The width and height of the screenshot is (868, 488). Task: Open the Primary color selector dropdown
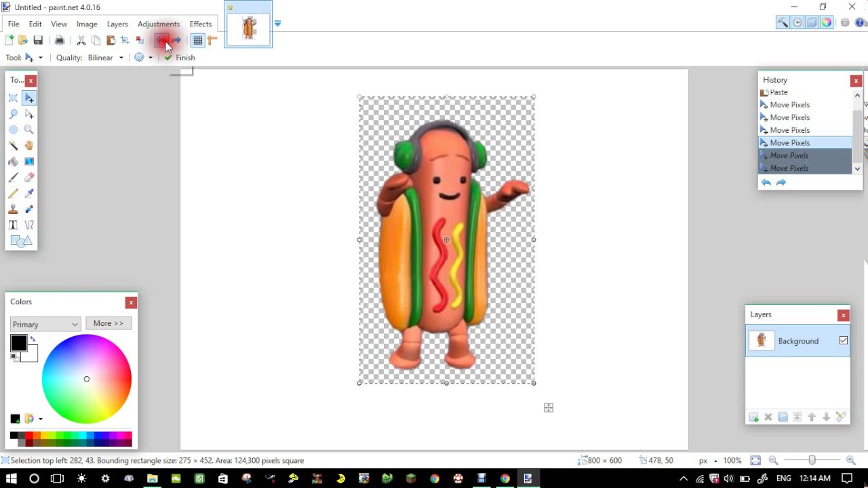pyautogui.click(x=45, y=324)
